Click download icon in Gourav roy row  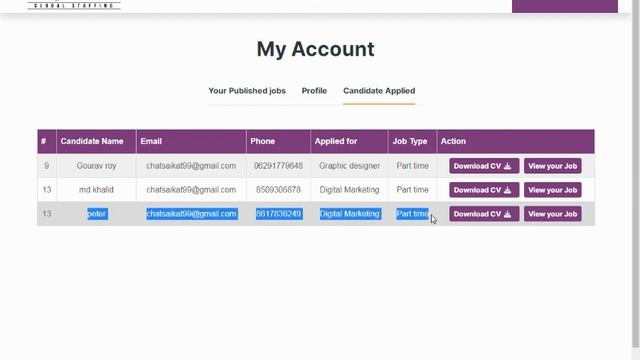(507, 166)
